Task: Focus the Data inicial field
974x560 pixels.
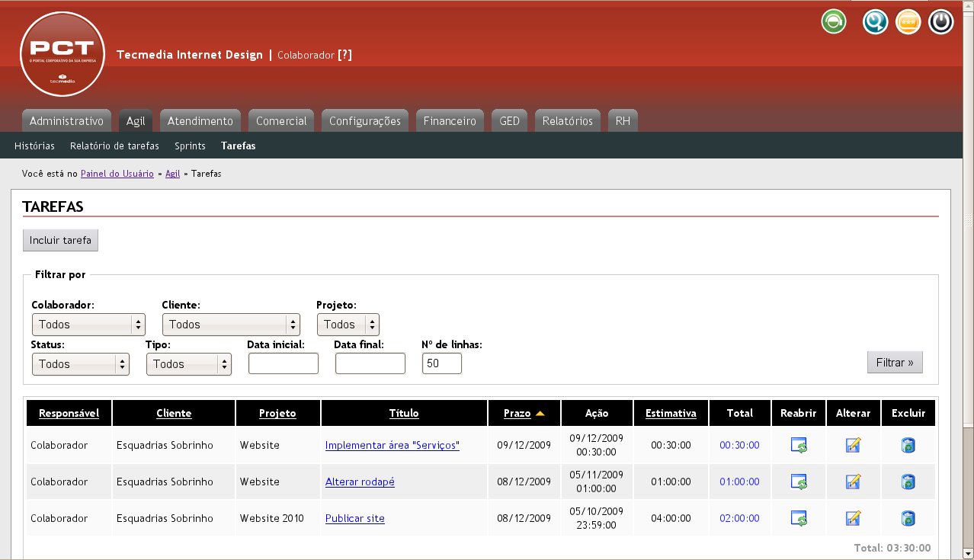Action: [284, 364]
